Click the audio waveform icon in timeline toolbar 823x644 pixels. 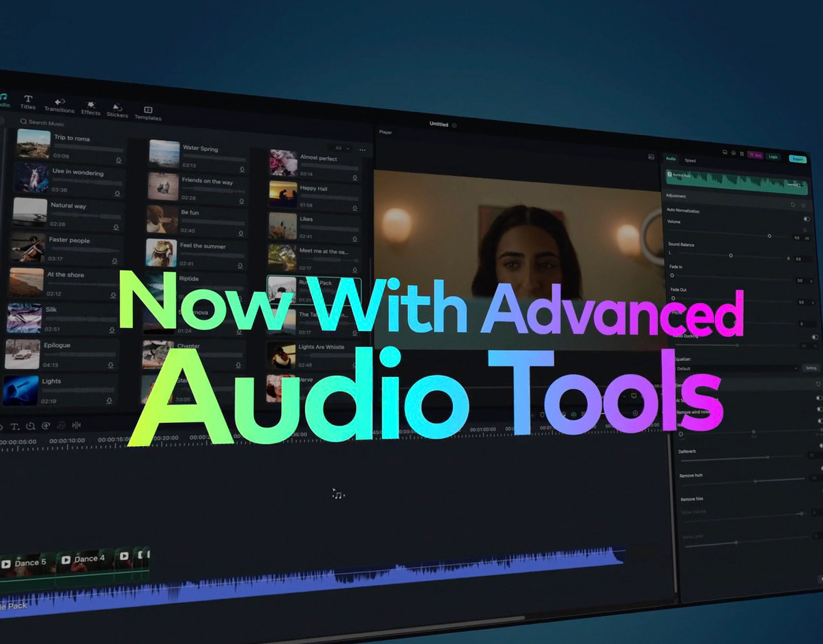[76, 426]
